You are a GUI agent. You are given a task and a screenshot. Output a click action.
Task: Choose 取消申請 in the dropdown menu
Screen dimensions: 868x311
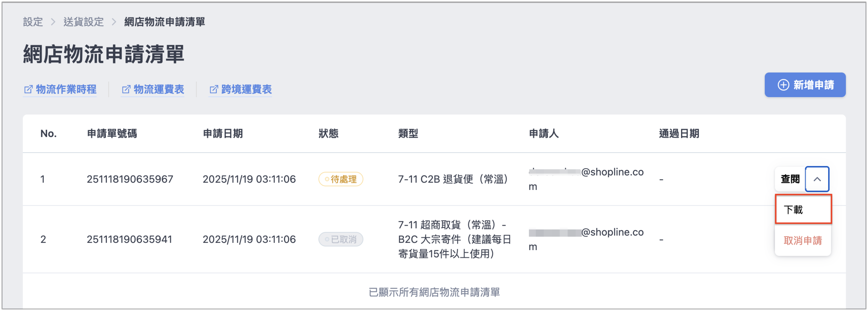pos(803,240)
